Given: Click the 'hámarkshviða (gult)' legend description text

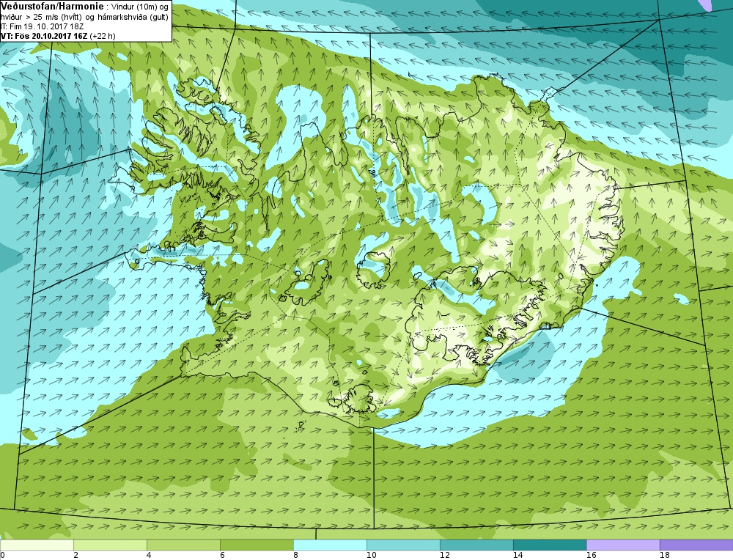Looking at the screenshot, I should click(133, 18).
